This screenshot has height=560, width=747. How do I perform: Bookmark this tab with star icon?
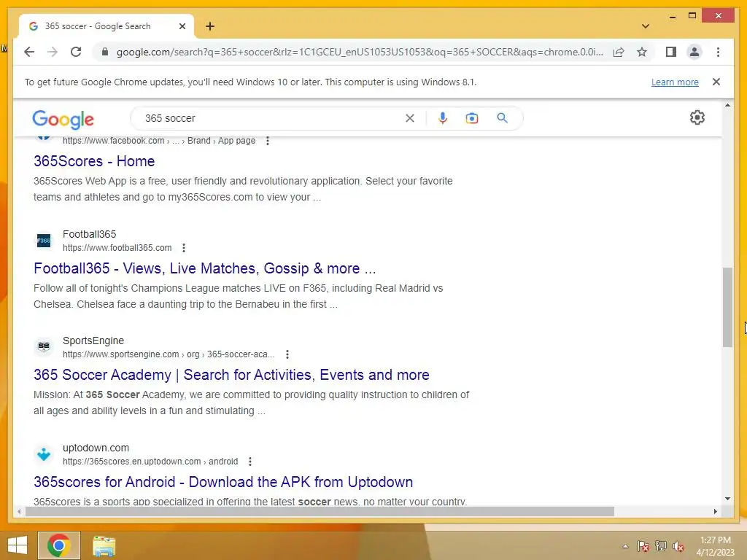642,52
